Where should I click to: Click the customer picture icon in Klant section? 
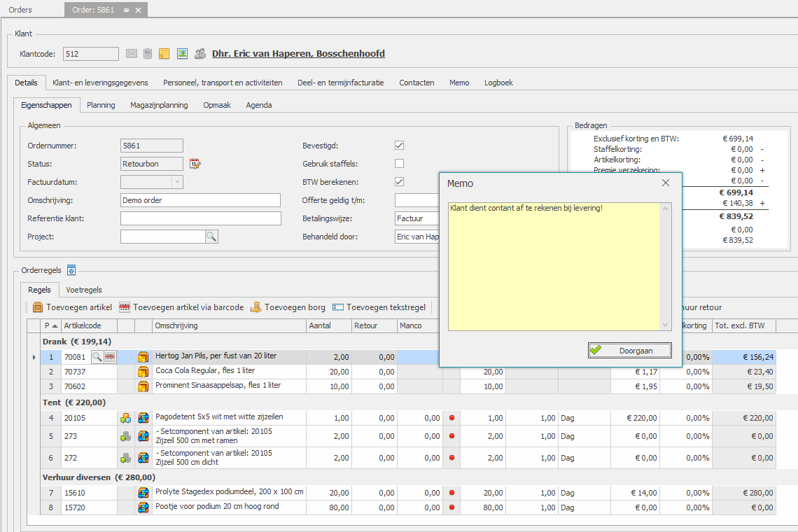182,53
